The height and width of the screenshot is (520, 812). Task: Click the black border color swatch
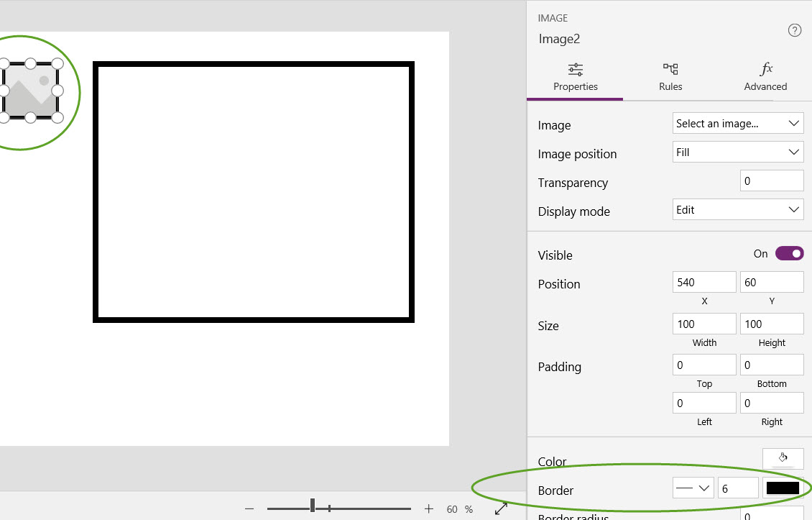tap(783, 488)
